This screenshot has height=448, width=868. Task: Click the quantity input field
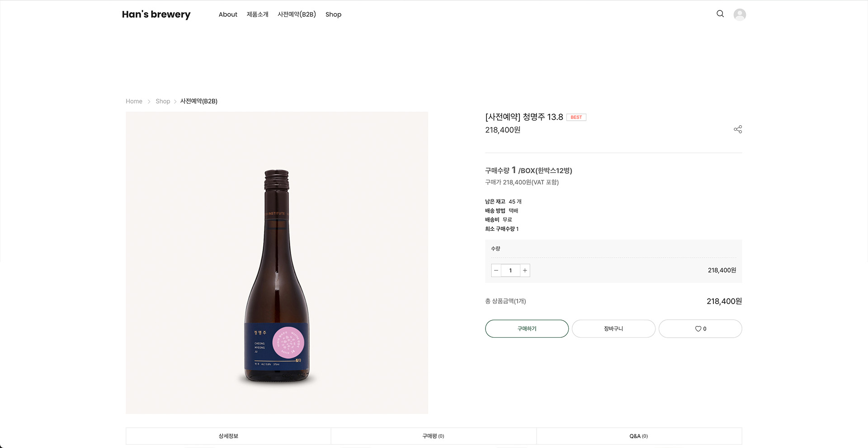pos(510,270)
